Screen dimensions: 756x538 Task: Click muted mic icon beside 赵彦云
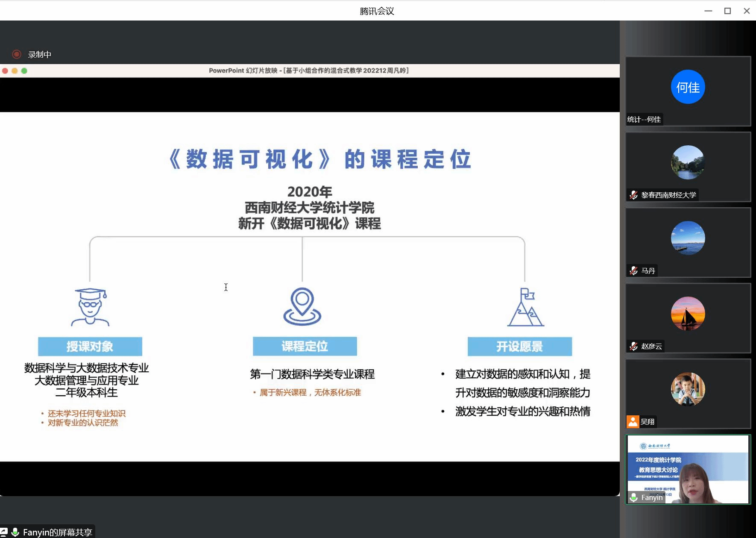pos(633,347)
